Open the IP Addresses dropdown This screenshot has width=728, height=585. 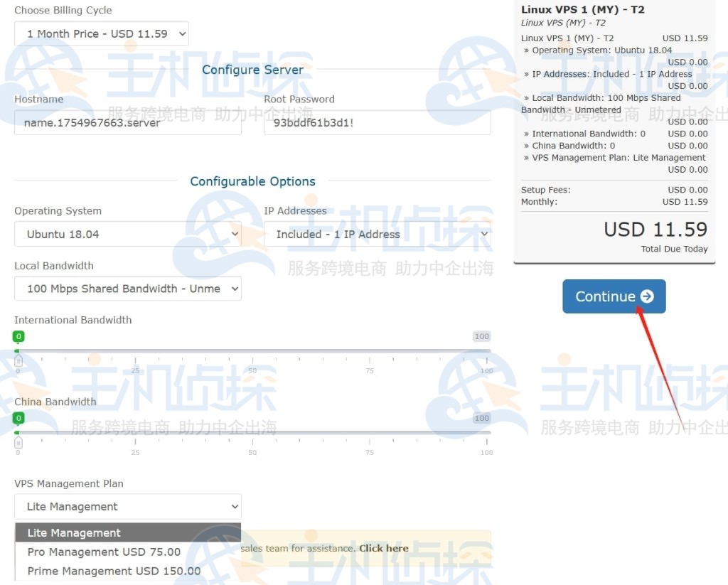coord(378,234)
